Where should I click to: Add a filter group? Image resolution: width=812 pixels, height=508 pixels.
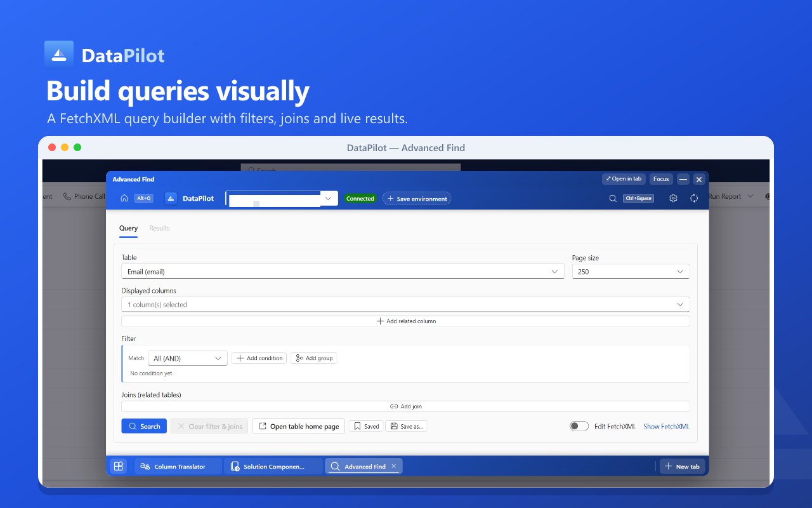coord(313,358)
